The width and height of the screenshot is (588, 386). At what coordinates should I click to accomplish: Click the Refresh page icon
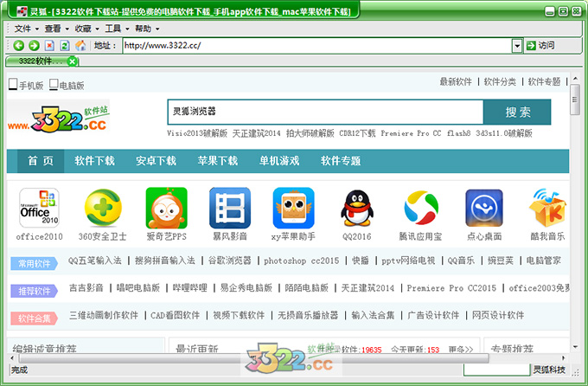(x=65, y=46)
